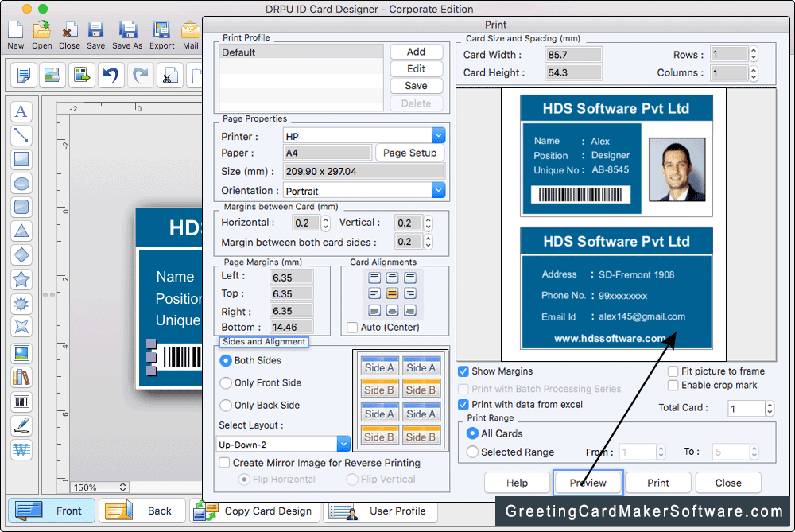Select the Insert picture tool
This screenshot has width=795, height=532.
21,354
